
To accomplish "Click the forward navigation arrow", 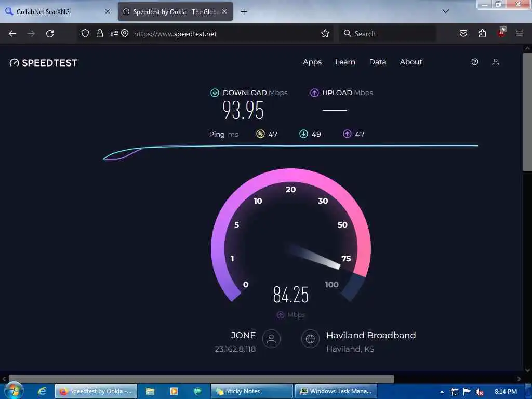I will pos(31,34).
